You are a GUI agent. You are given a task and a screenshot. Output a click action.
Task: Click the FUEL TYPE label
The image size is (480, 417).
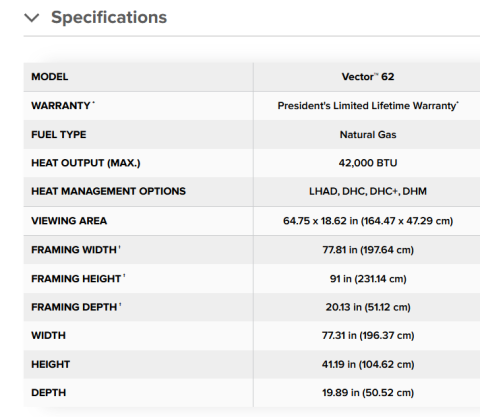(x=59, y=134)
